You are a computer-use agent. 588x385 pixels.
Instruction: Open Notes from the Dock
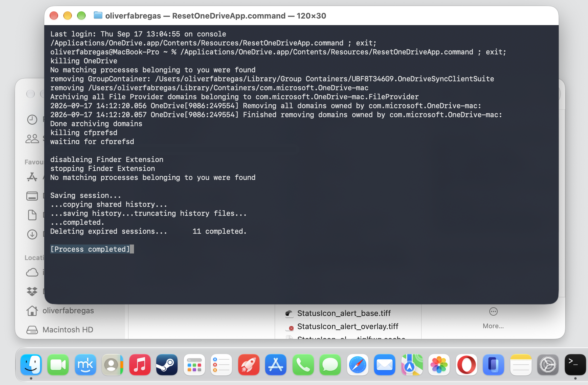click(x=521, y=365)
